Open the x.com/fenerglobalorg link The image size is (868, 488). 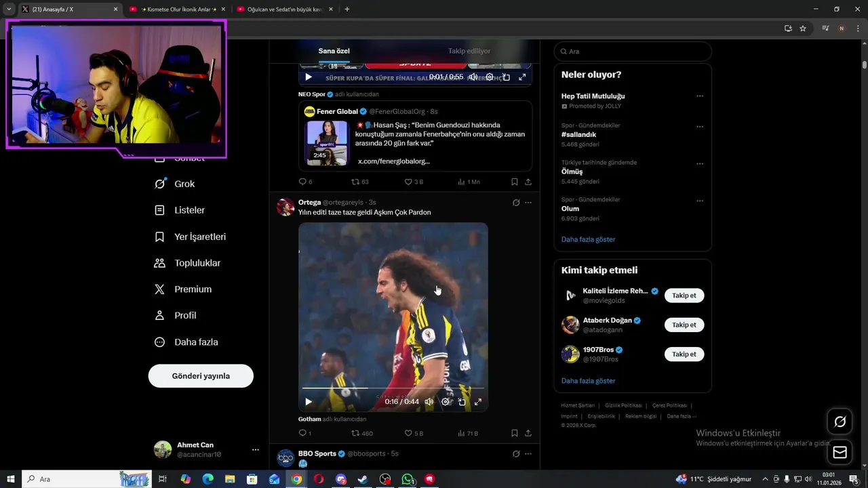click(393, 161)
